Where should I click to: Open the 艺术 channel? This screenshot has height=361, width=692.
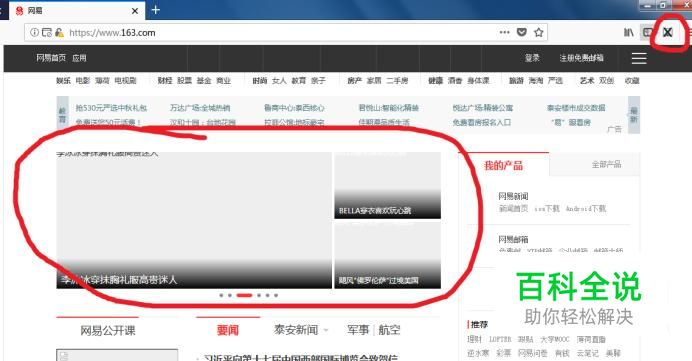pyautogui.click(x=587, y=81)
